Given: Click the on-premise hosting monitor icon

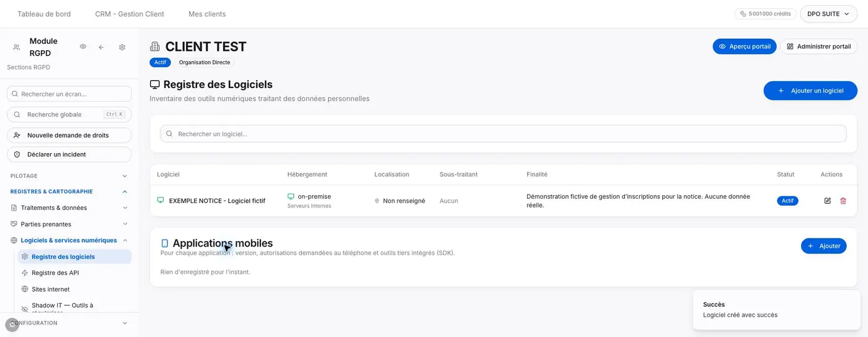Looking at the screenshot, I should pyautogui.click(x=291, y=196).
